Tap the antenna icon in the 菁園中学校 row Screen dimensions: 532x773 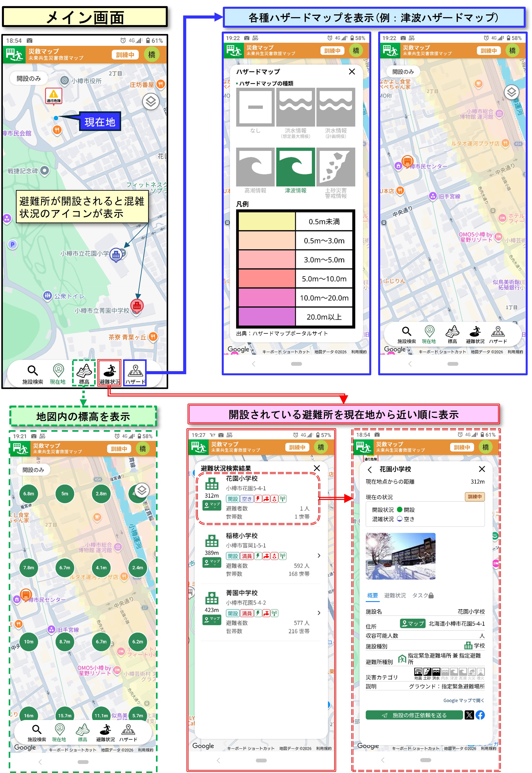point(274,613)
